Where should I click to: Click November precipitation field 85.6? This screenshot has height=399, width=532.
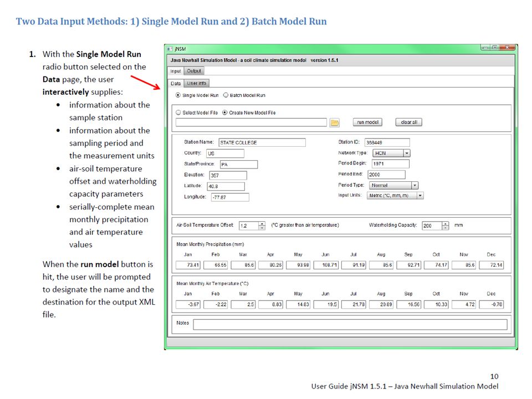pyautogui.click(x=464, y=265)
